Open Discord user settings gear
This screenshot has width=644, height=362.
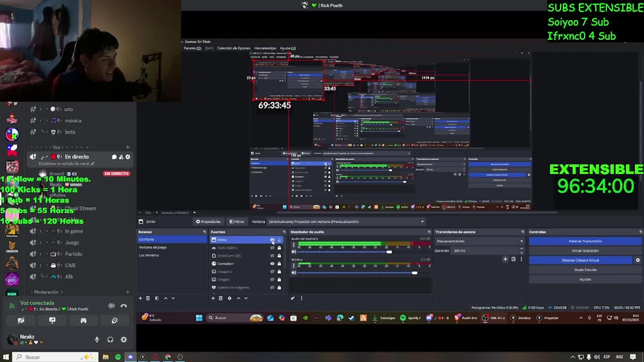[x=124, y=340]
